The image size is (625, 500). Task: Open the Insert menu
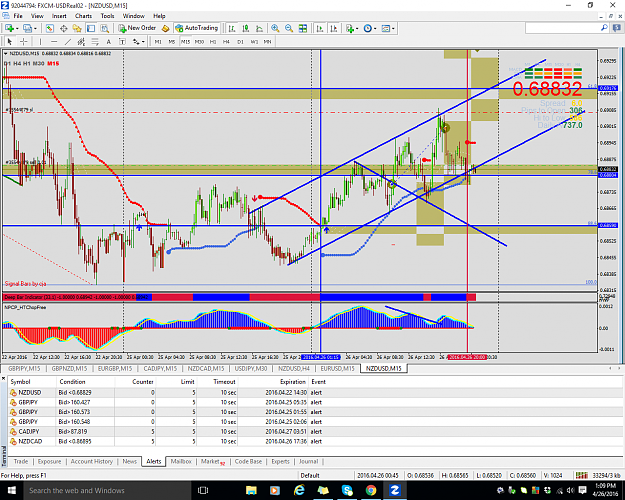[59, 16]
